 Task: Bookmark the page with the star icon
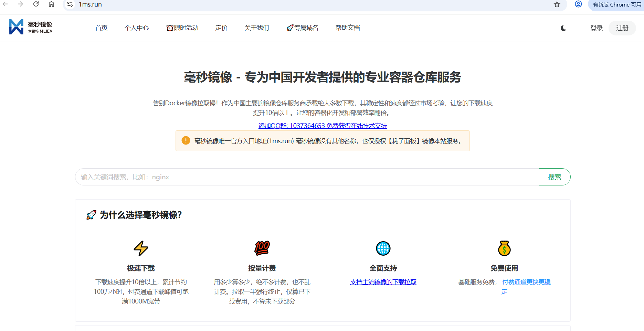(x=557, y=5)
